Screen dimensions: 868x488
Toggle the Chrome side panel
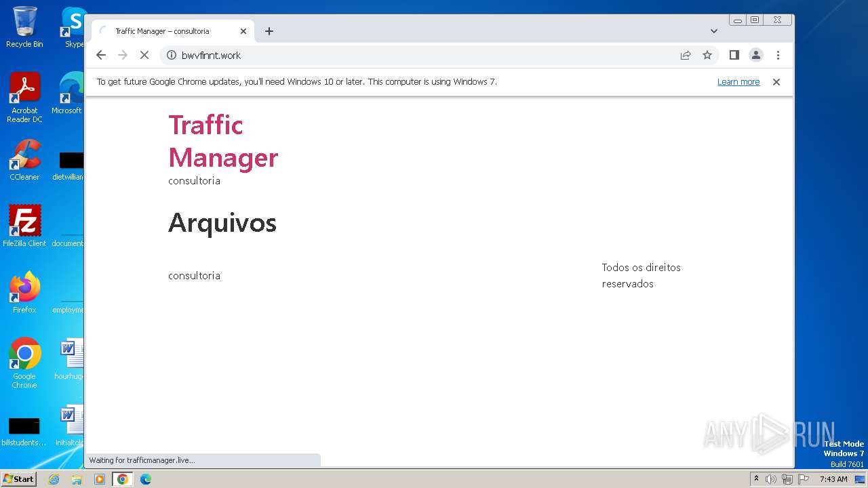(x=734, y=56)
